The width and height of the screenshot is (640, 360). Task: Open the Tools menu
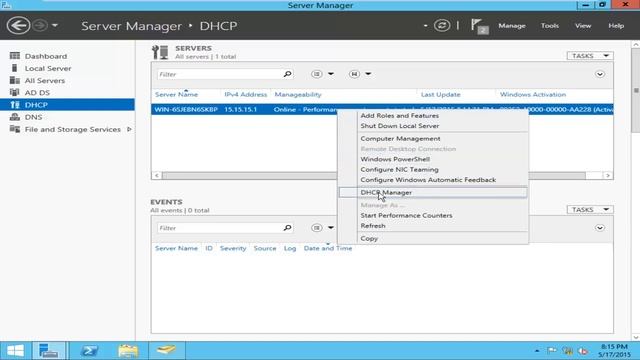tap(549, 26)
